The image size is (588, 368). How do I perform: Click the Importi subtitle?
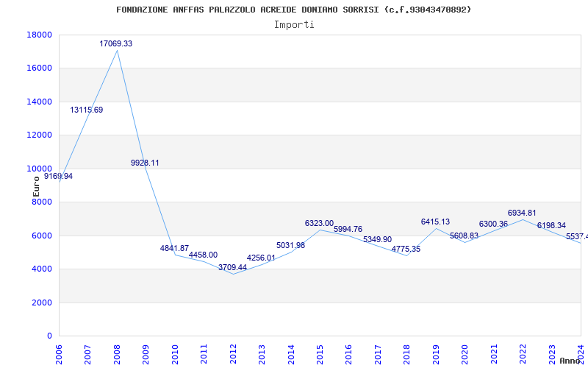[294, 25]
